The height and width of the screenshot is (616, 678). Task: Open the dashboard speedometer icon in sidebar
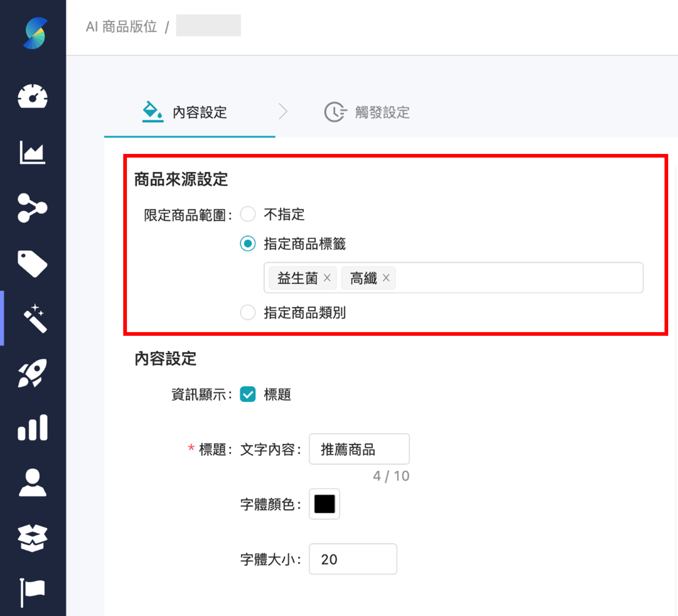[33, 97]
